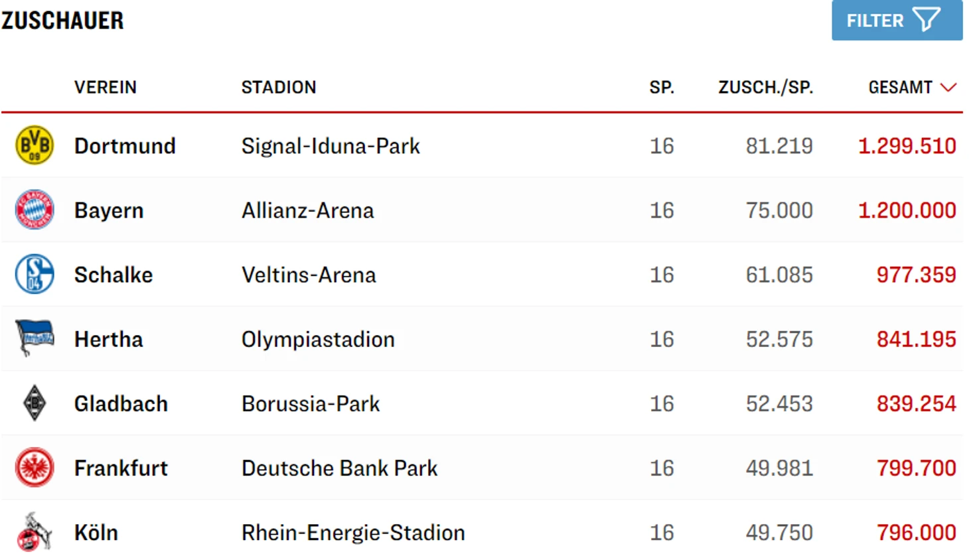Click the Borussia Dortmund club logo
Screen dimensions: 969x560
coord(35,145)
